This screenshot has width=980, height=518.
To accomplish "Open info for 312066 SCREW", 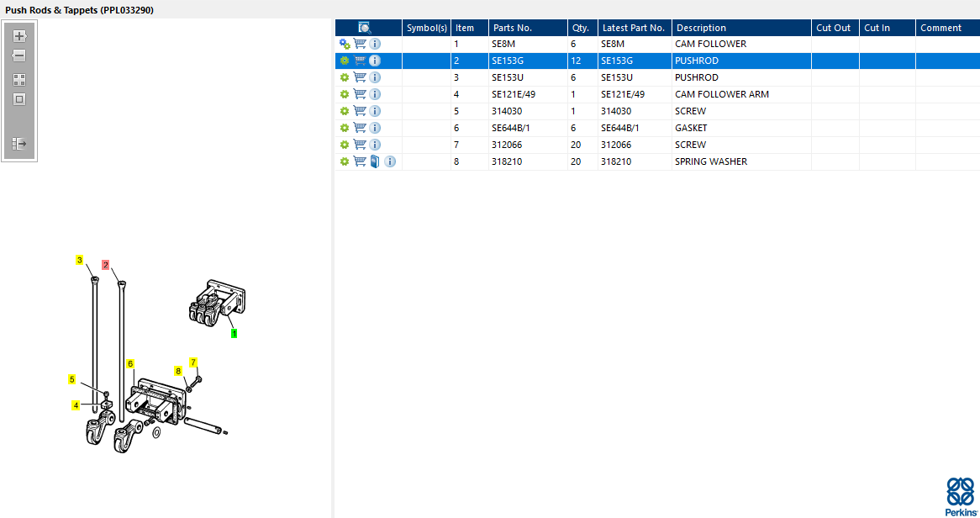I will [x=375, y=145].
